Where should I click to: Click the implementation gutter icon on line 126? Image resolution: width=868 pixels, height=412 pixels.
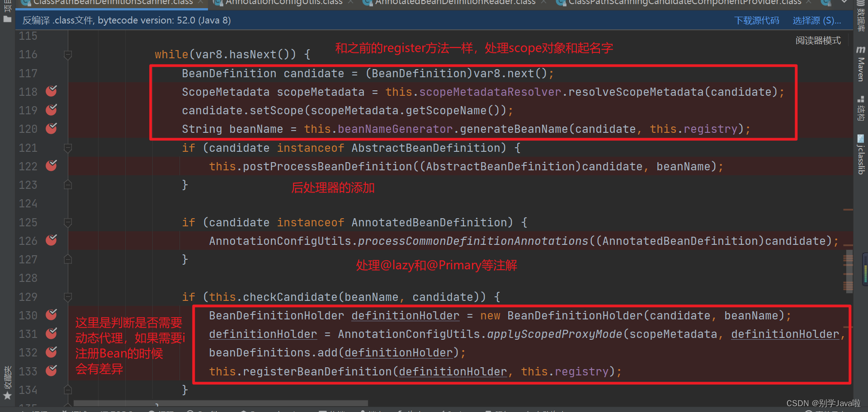pos(51,240)
